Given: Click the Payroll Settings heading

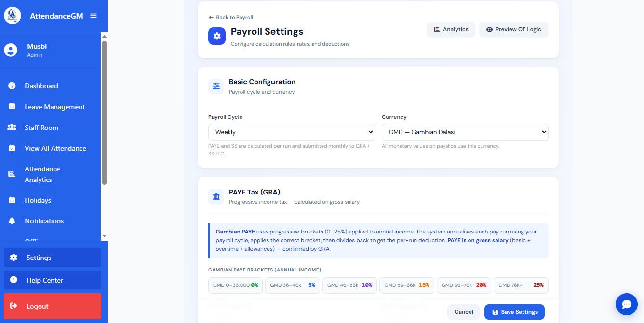Looking at the screenshot, I should (x=267, y=31).
